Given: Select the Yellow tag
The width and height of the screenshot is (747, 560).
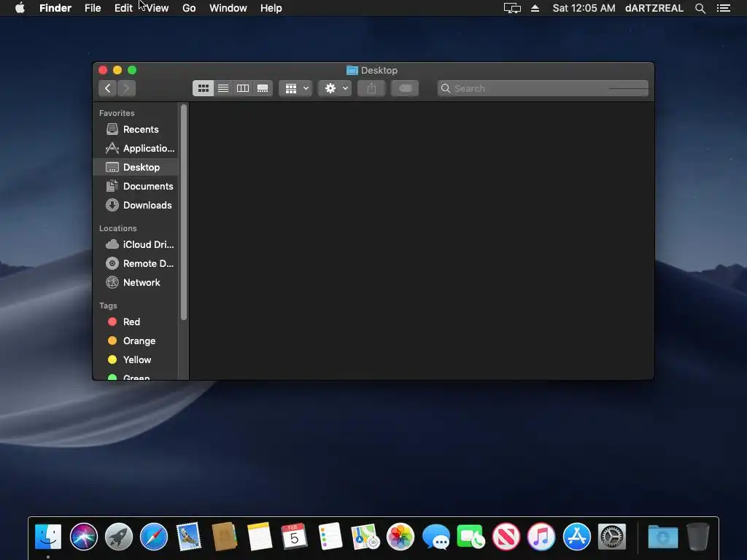Looking at the screenshot, I should point(135,360).
